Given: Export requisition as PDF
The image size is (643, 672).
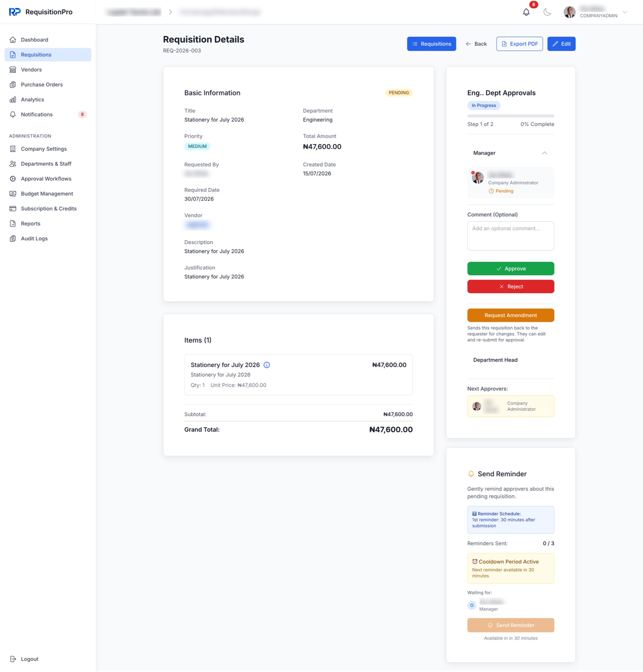Looking at the screenshot, I should pyautogui.click(x=519, y=44).
